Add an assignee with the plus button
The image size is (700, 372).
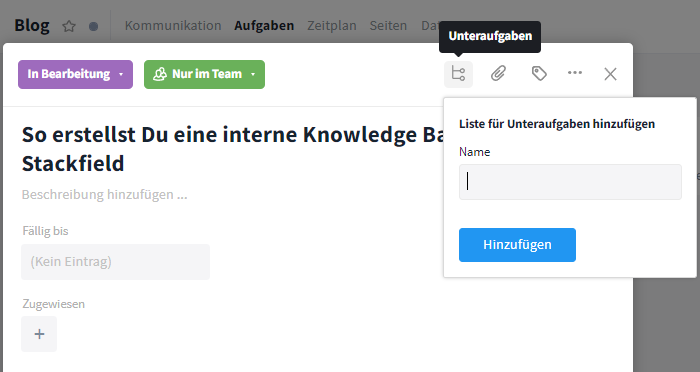[39, 334]
